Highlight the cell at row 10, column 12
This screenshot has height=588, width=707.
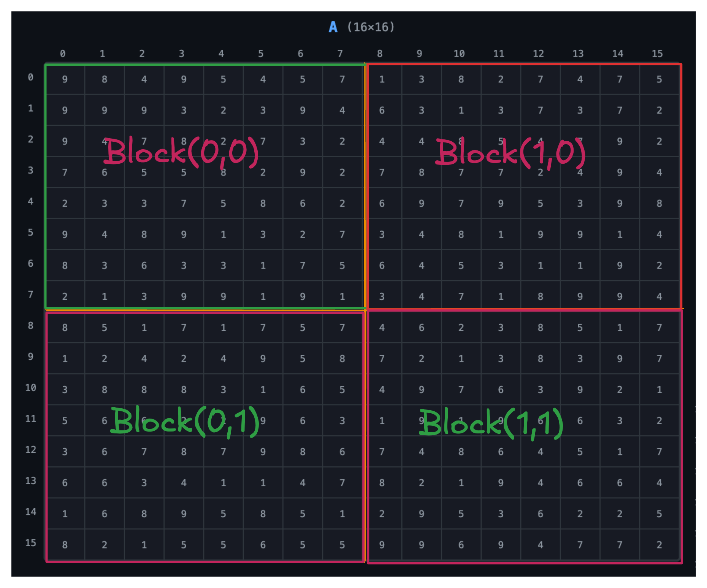[x=540, y=390]
